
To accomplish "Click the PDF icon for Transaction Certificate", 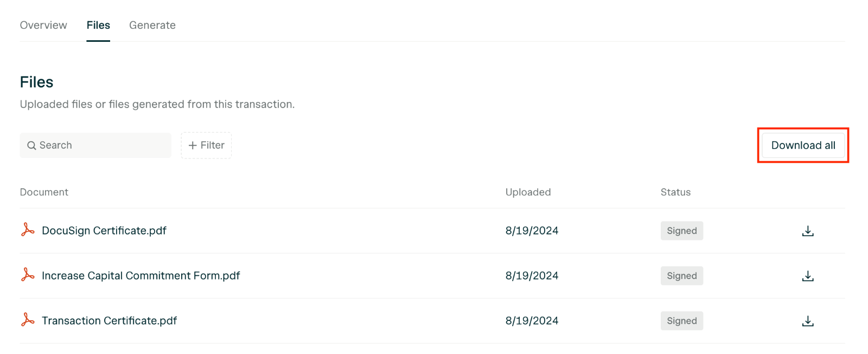I will pyautogui.click(x=28, y=320).
